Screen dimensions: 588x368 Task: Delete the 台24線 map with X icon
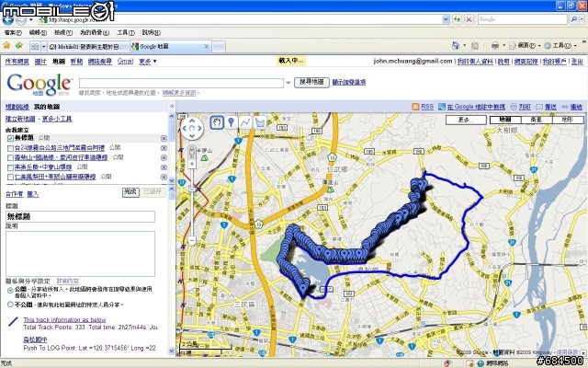pyautogui.click(x=164, y=148)
